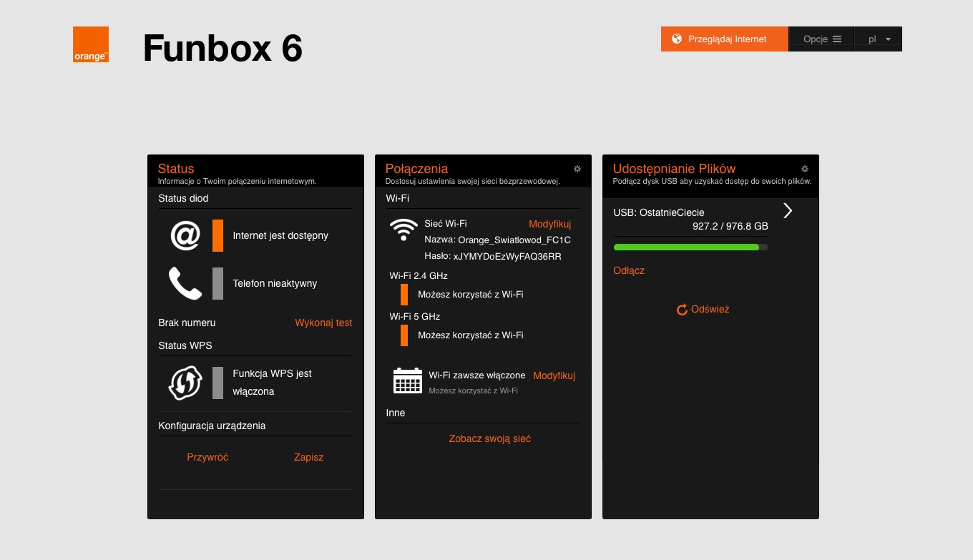973x560 pixels.
Task: Click the WPS sync arrows icon
Action: [185, 383]
